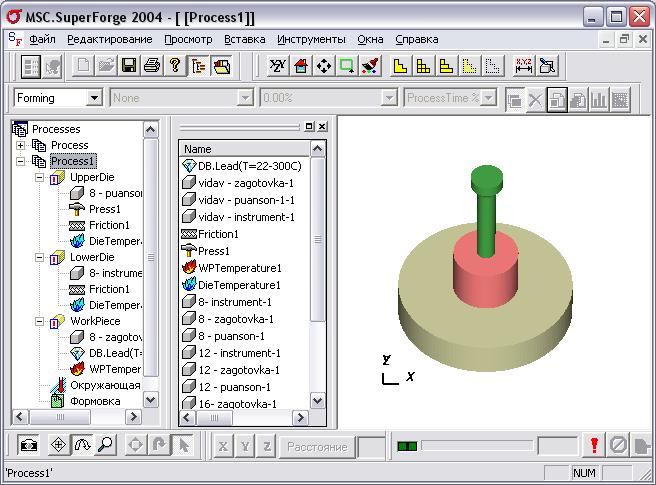Click the New document toolbar icon

pyautogui.click(x=83, y=66)
